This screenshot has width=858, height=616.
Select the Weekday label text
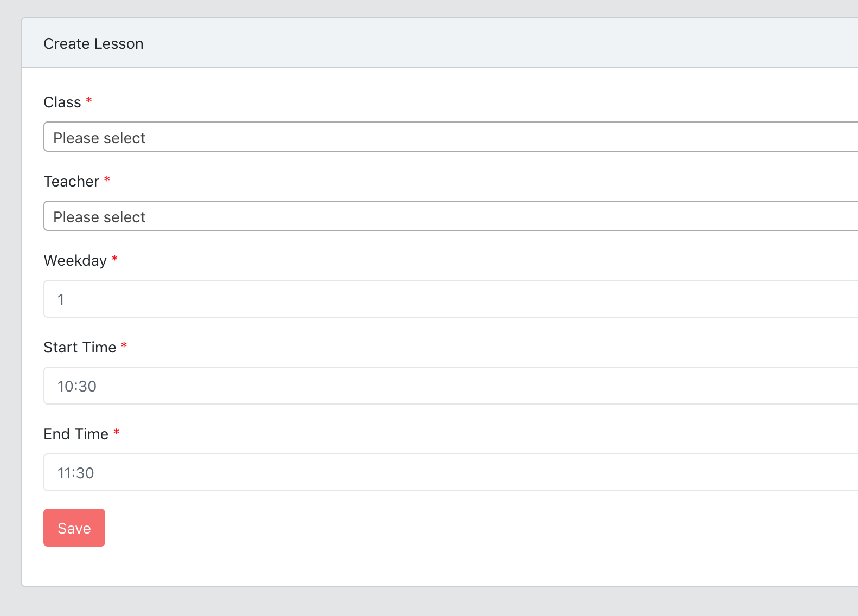[x=75, y=261]
